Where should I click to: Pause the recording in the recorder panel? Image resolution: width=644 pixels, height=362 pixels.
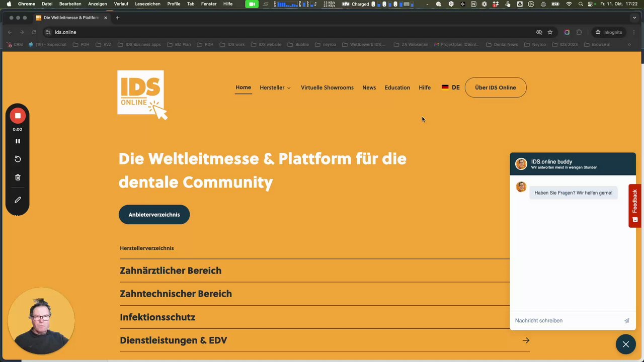coord(18,141)
